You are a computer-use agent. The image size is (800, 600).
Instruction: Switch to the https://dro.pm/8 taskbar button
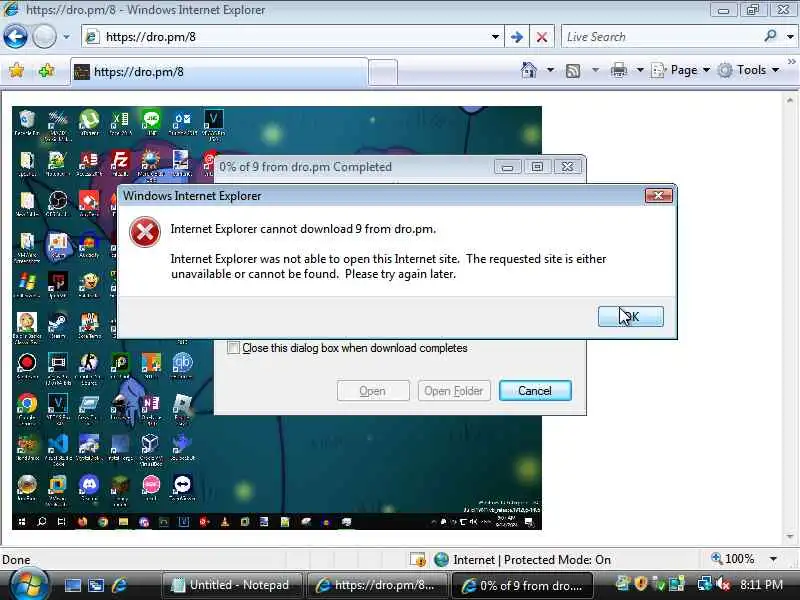[378, 585]
